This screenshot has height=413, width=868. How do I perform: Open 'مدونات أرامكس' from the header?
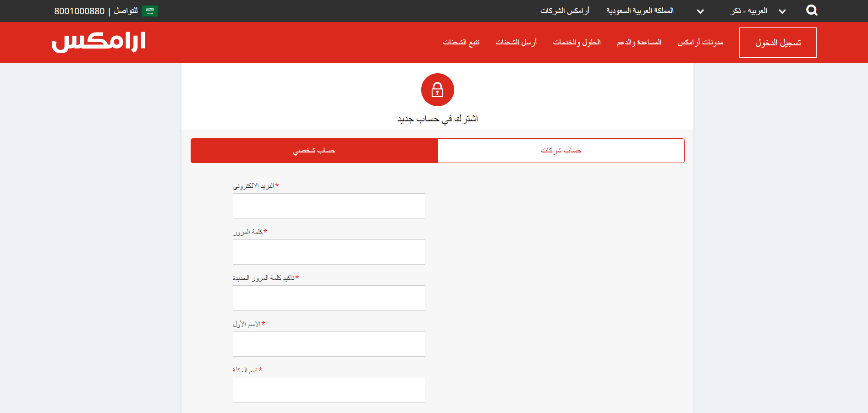[x=700, y=42]
